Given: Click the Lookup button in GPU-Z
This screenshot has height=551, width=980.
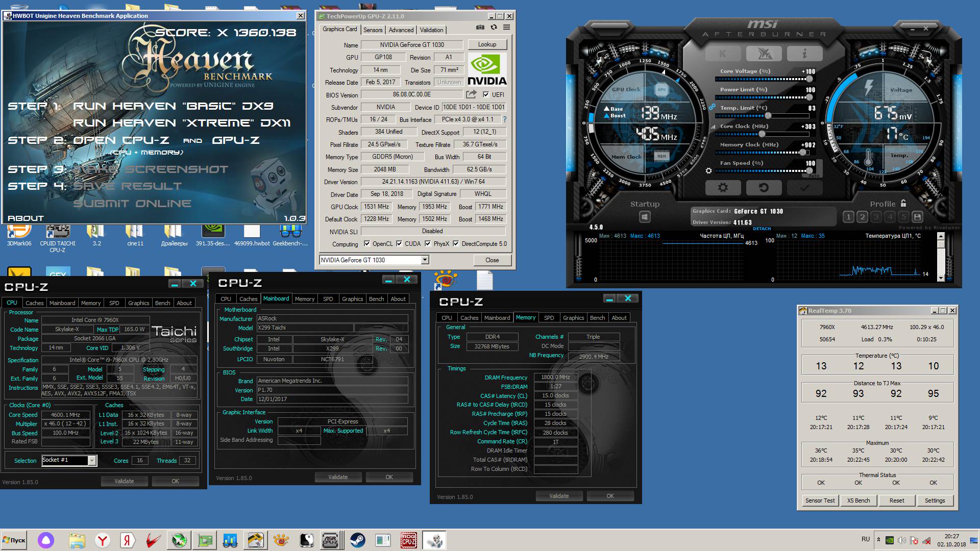Looking at the screenshot, I should point(487,44).
